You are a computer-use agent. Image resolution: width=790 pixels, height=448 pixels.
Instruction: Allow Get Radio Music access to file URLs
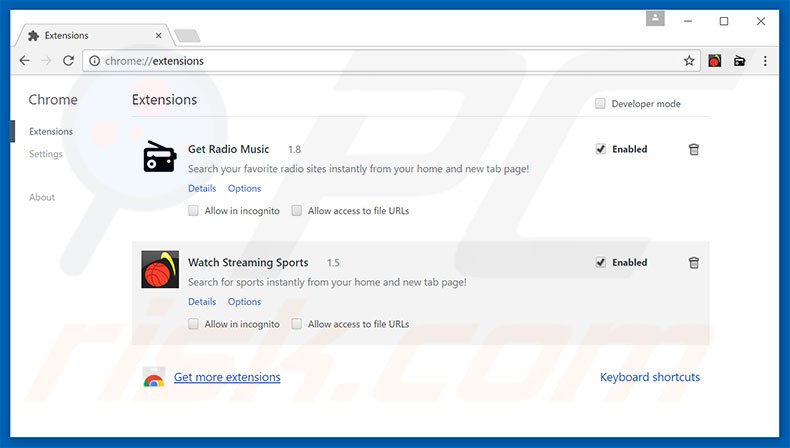(x=297, y=211)
